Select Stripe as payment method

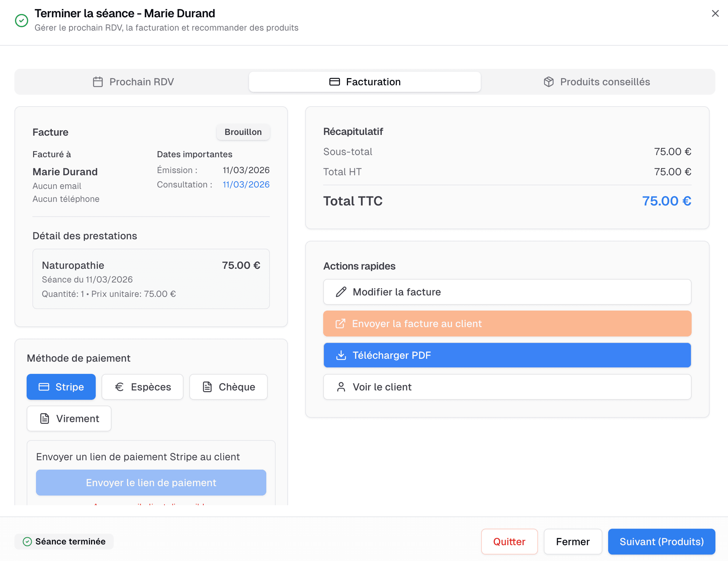[61, 387]
